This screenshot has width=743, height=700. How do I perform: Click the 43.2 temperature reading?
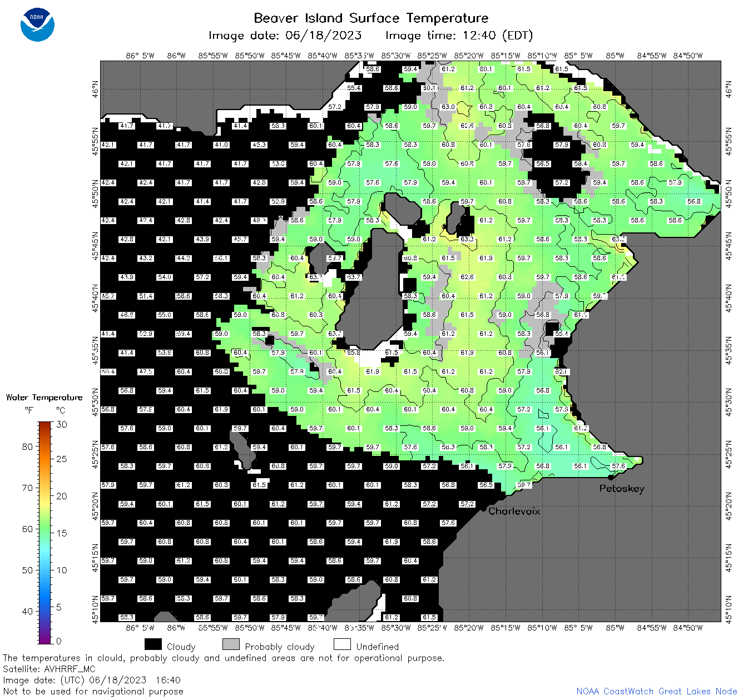click(x=146, y=258)
